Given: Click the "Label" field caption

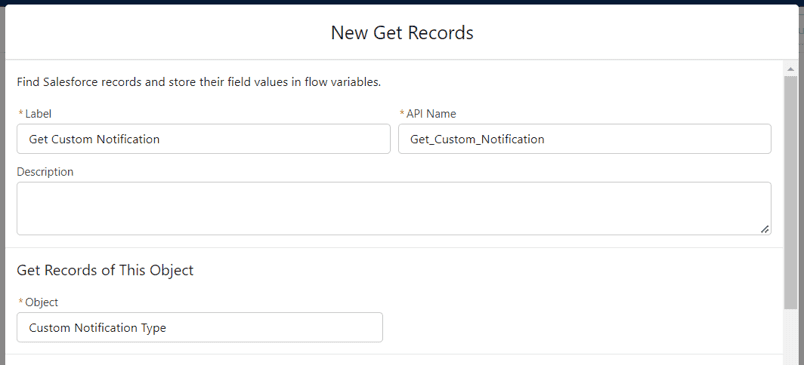Looking at the screenshot, I should coord(38,114).
